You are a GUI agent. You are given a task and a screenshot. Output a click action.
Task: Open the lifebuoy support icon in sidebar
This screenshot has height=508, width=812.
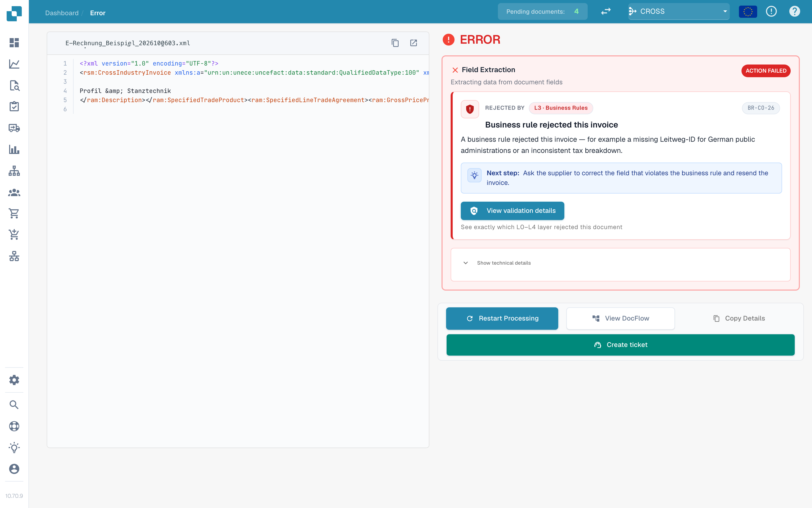14,426
